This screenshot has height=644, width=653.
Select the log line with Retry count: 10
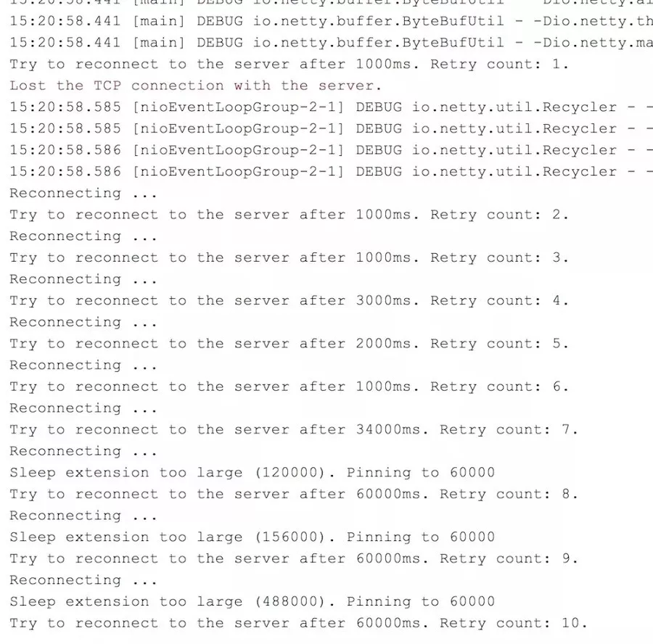click(x=299, y=623)
